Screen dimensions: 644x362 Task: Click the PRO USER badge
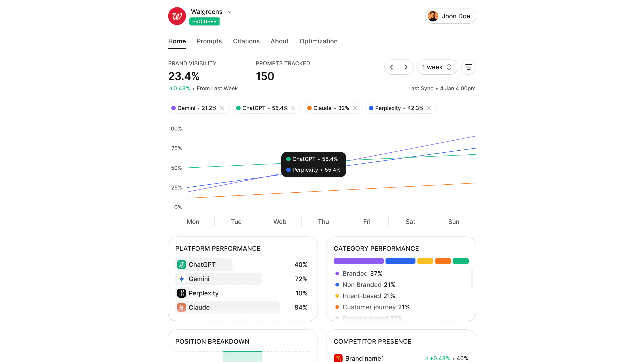pos(204,21)
